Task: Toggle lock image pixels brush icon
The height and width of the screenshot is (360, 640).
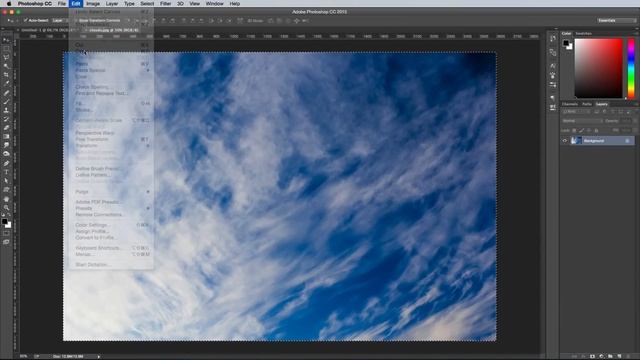Action: (582, 130)
